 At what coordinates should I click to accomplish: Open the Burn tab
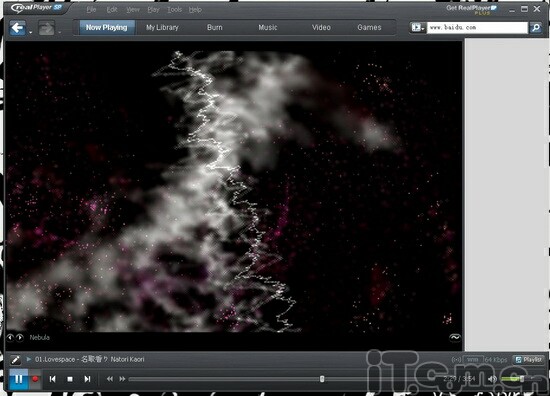(x=215, y=27)
